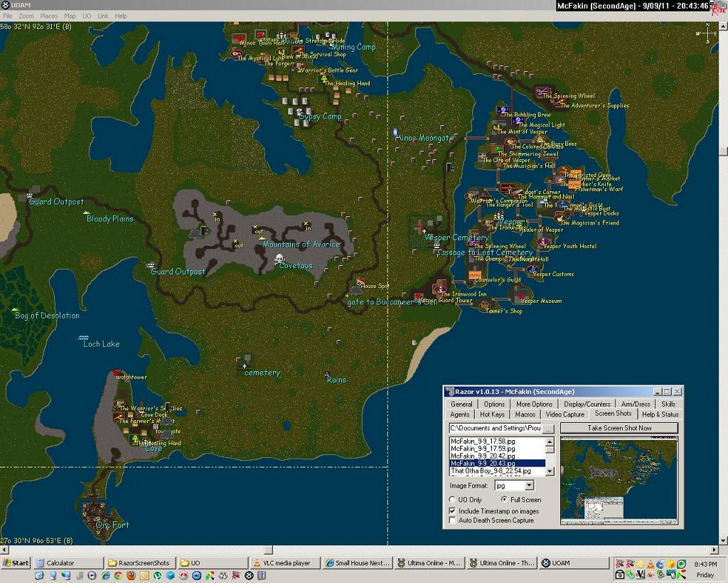Select the Full Screen radio button
This screenshot has height=583, width=728.
tap(505, 500)
